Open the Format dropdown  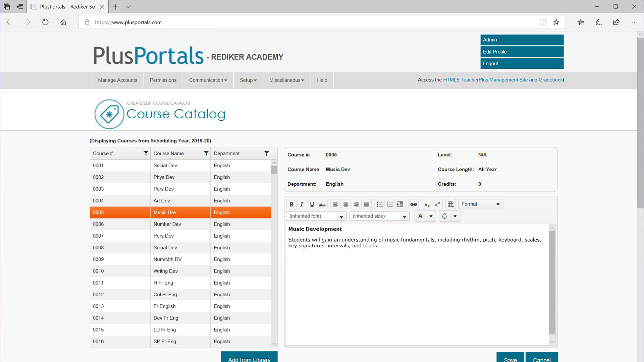pos(480,204)
